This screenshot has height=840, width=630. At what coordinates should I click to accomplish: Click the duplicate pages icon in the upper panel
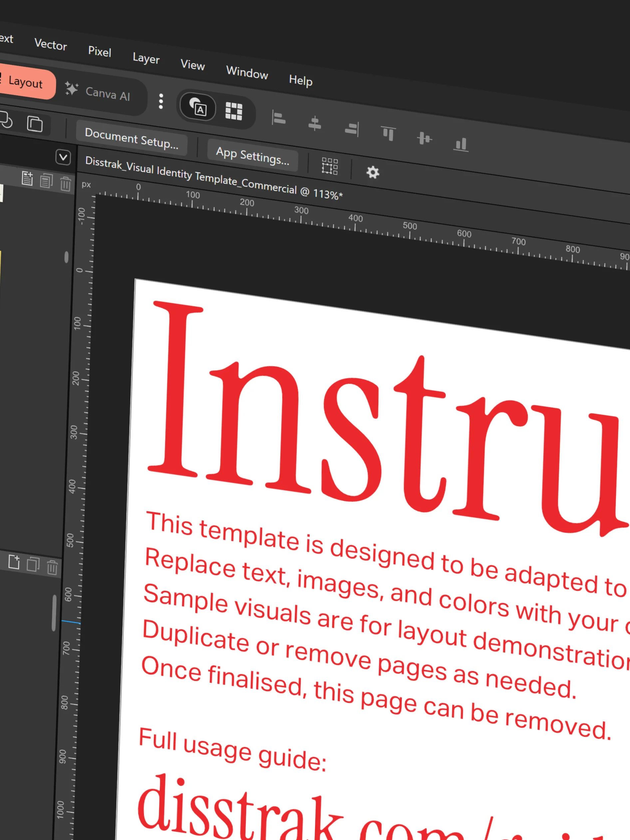click(x=46, y=181)
